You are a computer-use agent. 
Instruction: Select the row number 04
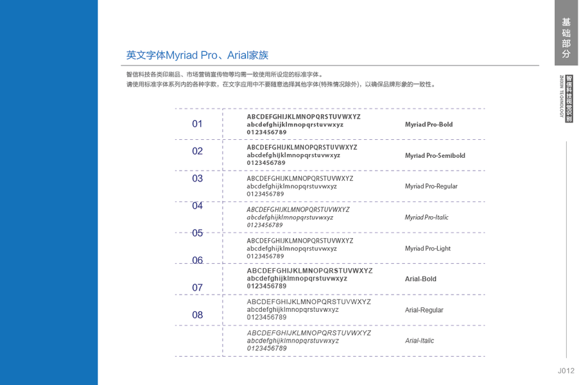[x=197, y=206]
